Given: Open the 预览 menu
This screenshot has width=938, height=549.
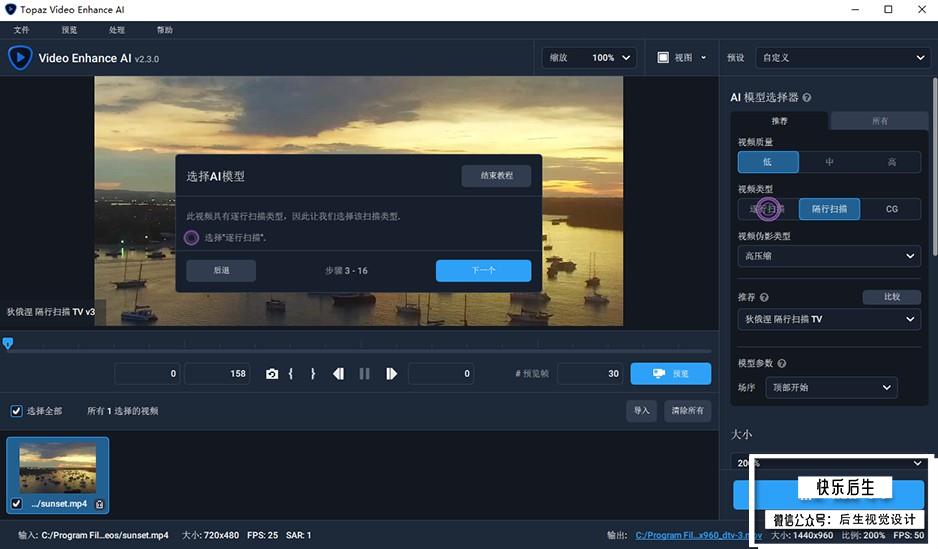Looking at the screenshot, I should click(69, 30).
